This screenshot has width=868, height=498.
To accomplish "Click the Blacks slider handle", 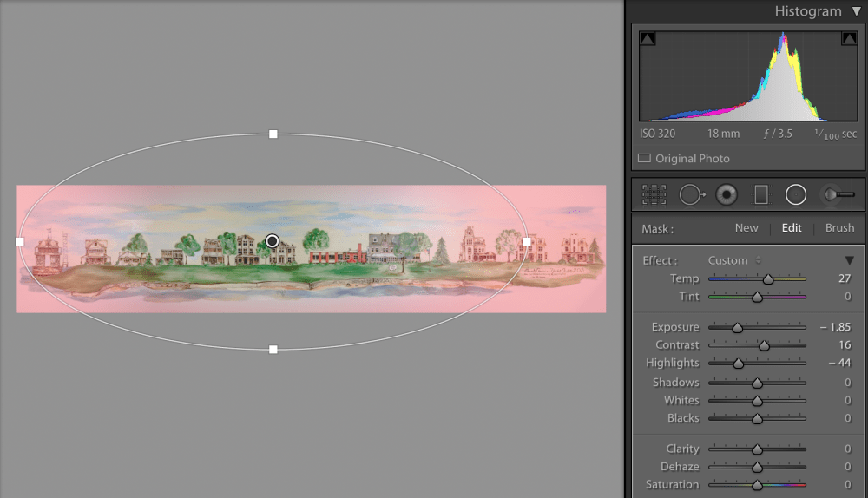I will tap(757, 419).
